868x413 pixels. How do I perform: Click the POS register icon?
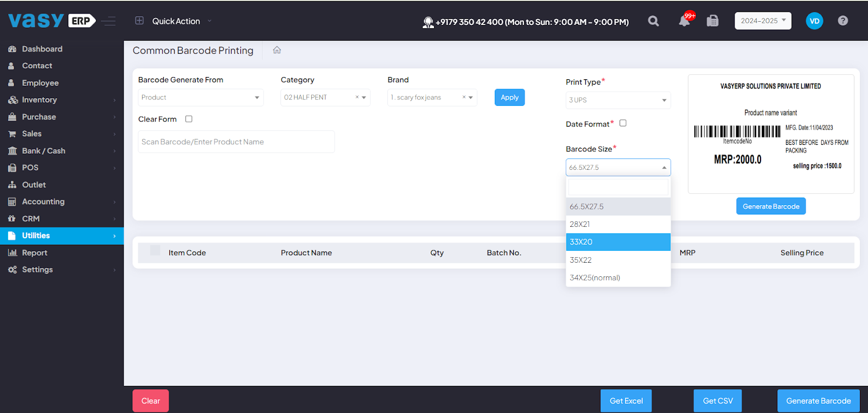pos(12,168)
